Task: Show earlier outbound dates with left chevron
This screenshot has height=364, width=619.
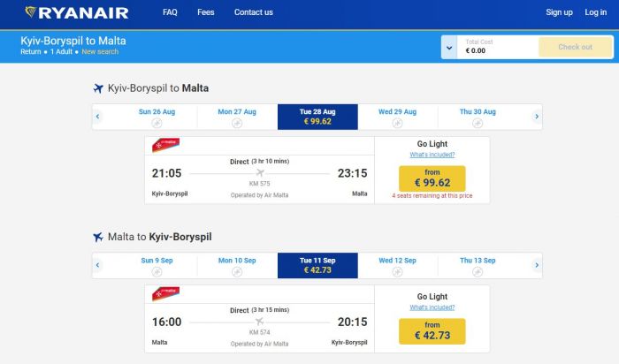Action: tap(97, 117)
